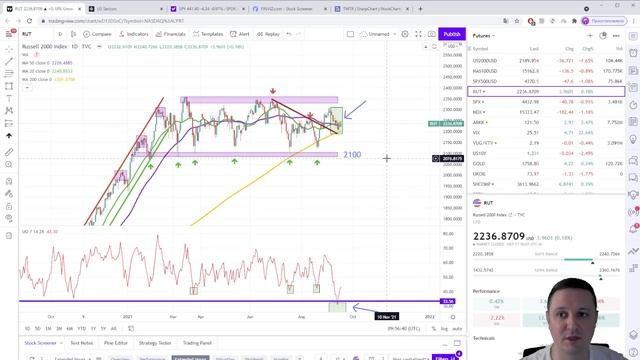Open the TradingView main hamburger menu
Viewport: 640px width, 360px height.
point(9,34)
